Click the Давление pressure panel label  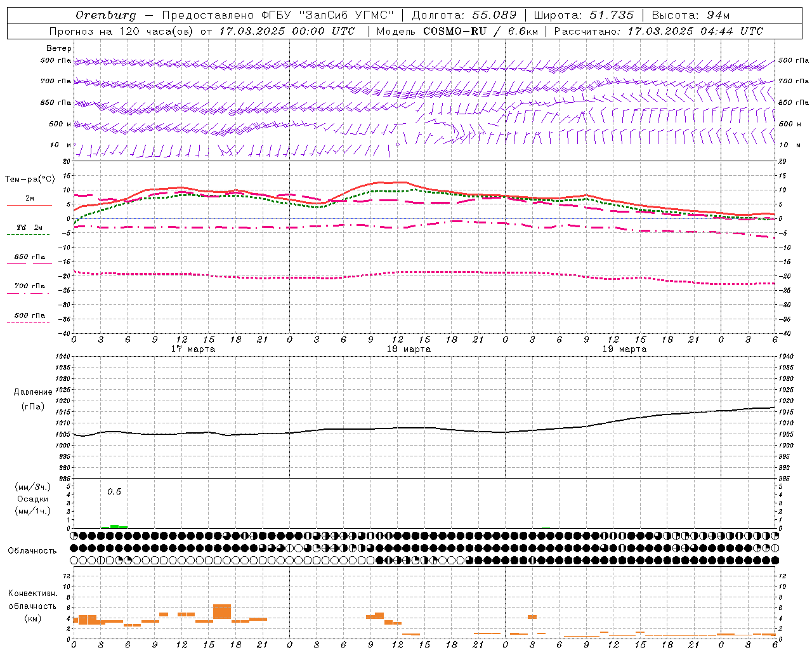(33, 392)
